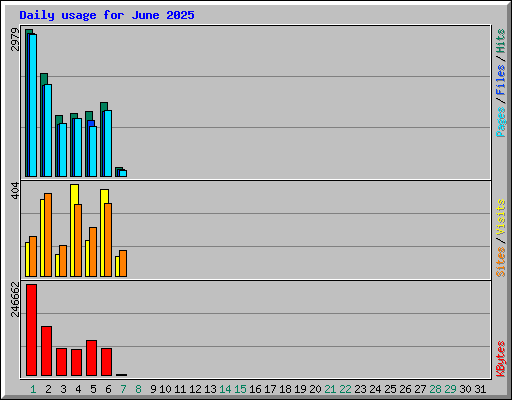Select day 4 cyan pages bar
Viewport: 512px width, 400px height.
[78, 147]
